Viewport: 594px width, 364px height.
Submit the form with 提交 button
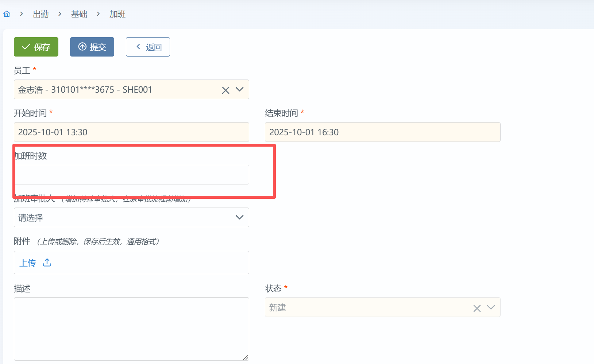pos(92,47)
